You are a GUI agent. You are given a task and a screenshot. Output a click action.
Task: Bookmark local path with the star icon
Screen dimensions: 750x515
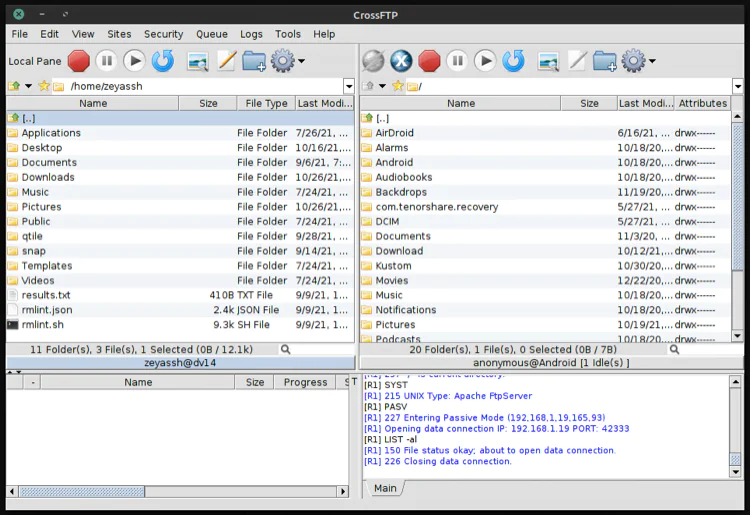click(43, 87)
